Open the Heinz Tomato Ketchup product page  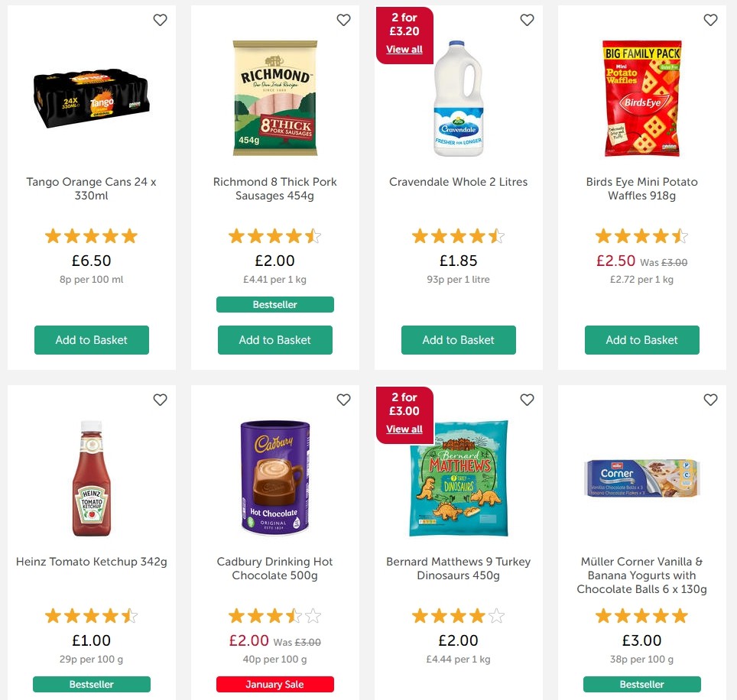pyautogui.click(x=91, y=562)
